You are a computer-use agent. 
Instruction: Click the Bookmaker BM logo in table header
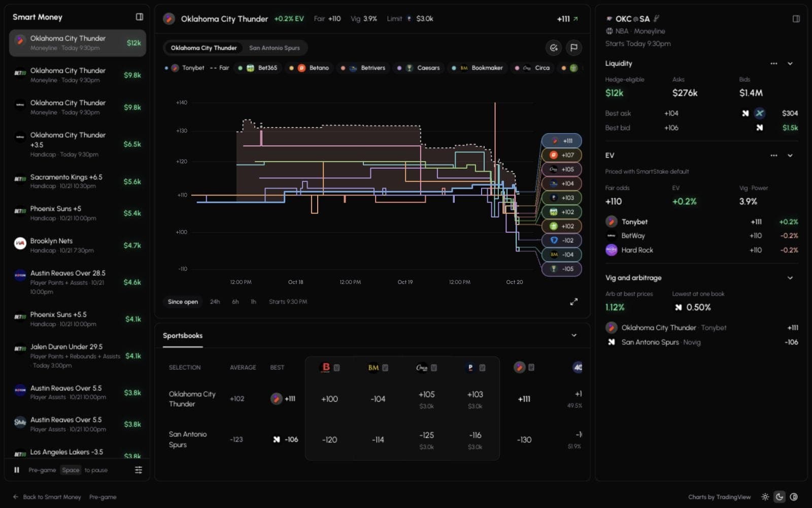[374, 368]
